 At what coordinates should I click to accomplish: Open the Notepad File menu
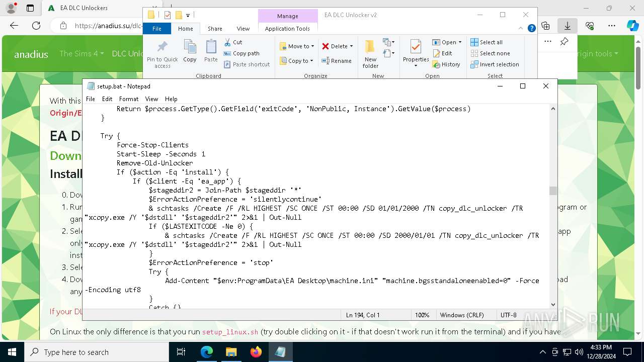coord(91,99)
